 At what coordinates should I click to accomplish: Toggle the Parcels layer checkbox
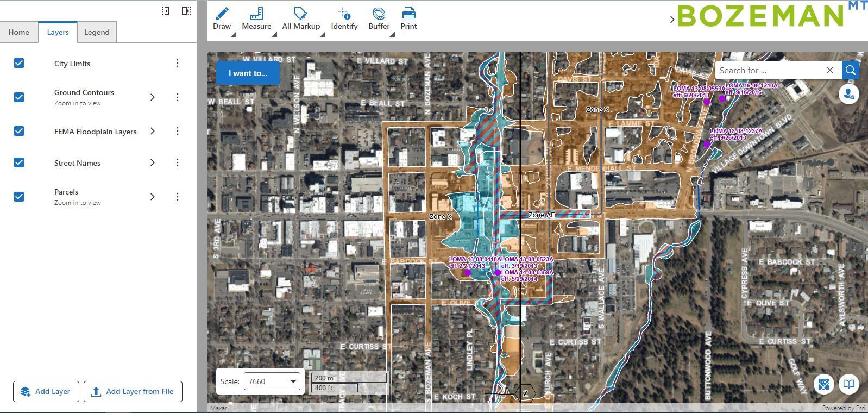(x=19, y=197)
